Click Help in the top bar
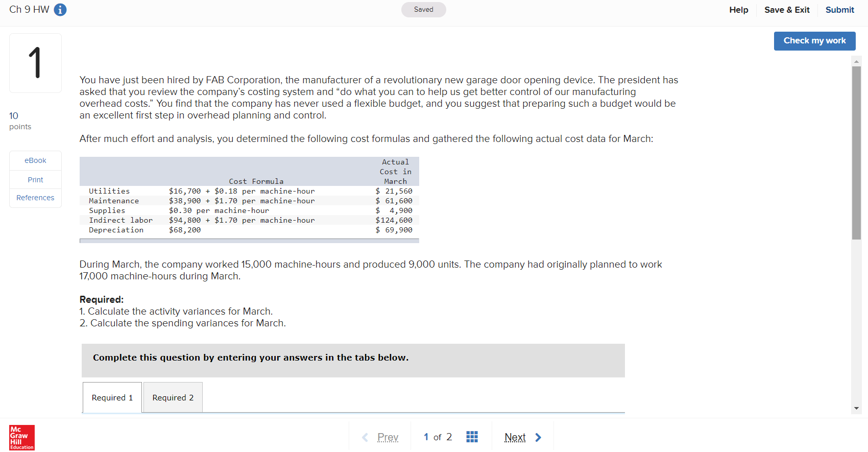This screenshot has height=452, width=868. point(739,10)
